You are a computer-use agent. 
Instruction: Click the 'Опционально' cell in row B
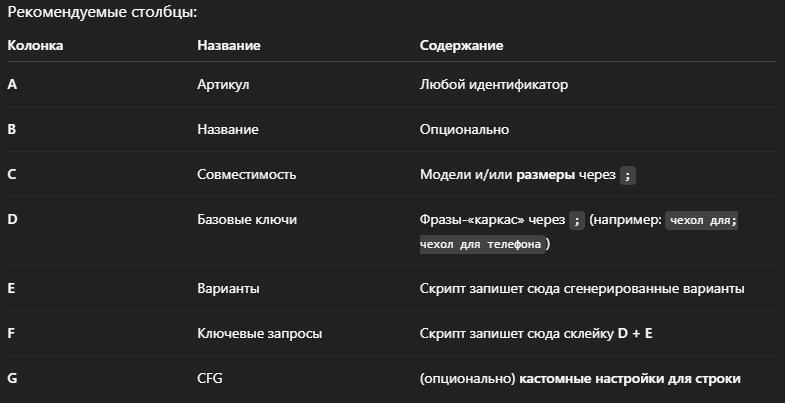coord(464,130)
